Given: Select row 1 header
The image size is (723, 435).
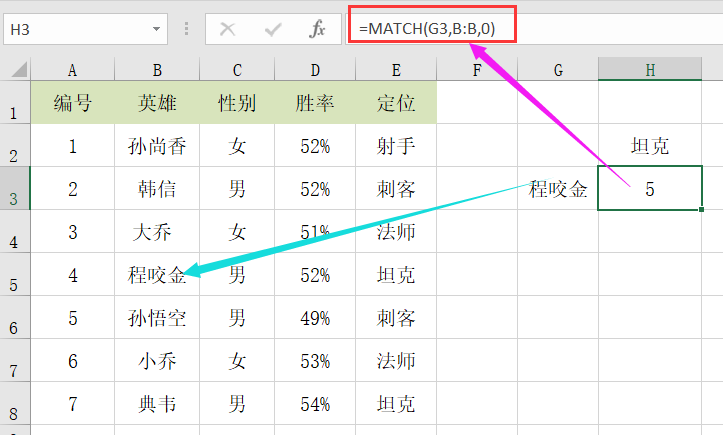Looking at the screenshot, I should [15, 102].
